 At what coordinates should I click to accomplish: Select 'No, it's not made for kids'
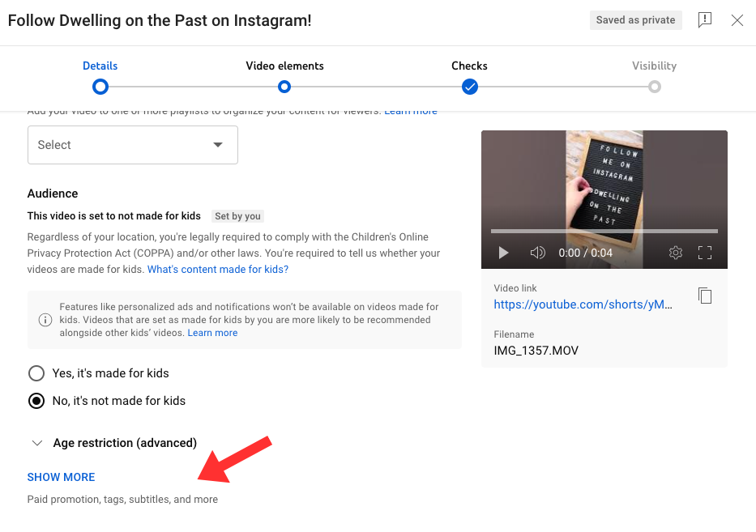36,401
